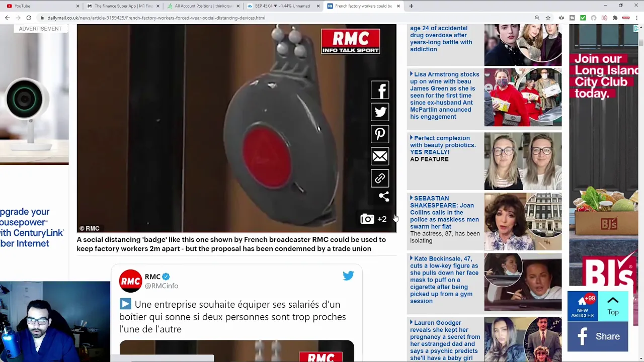The height and width of the screenshot is (362, 644).
Task: Open Lisa Armstrong stocks up on wine article
Action: (445, 96)
